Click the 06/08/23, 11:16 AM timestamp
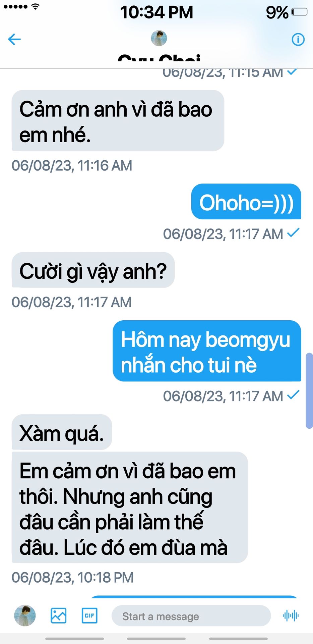Viewport: 313px width, 644px height. tap(72, 165)
